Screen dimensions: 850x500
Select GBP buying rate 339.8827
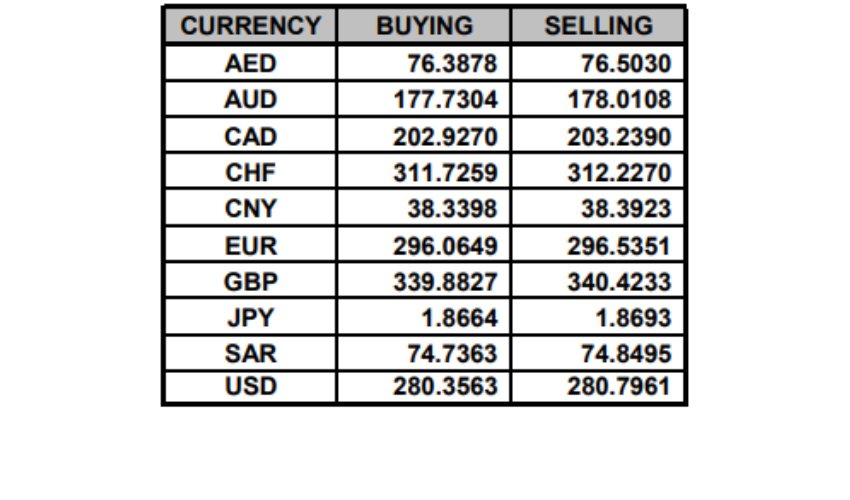[444, 282]
